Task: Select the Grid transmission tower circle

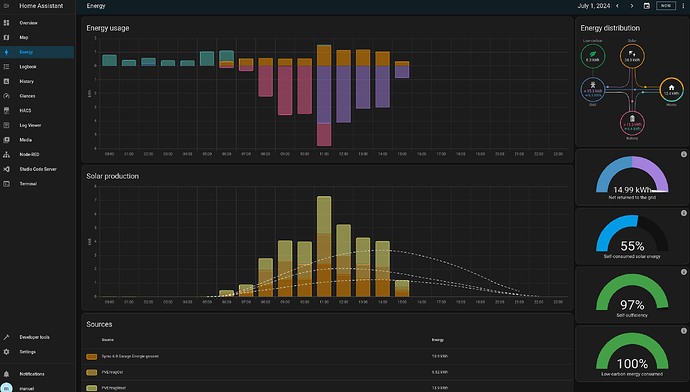Action: point(593,89)
